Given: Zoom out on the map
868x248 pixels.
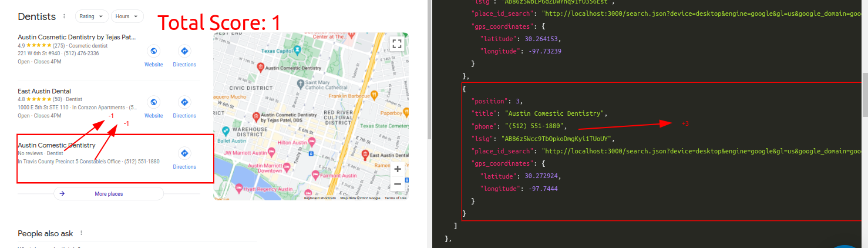Looking at the screenshot, I should pyautogui.click(x=398, y=183).
